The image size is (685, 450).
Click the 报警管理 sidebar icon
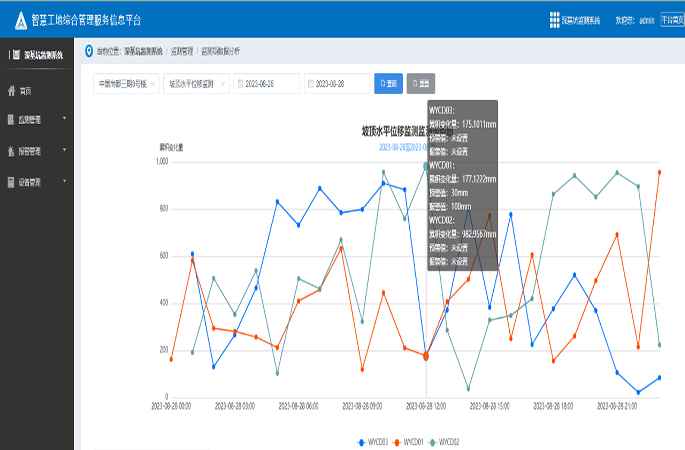click(x=11, y=152)
